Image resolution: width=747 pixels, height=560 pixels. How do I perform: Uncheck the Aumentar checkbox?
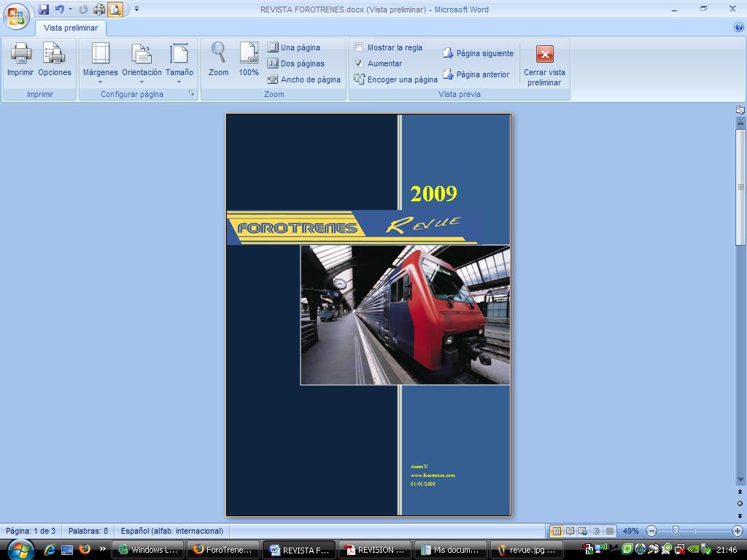(x=359, y=63)
